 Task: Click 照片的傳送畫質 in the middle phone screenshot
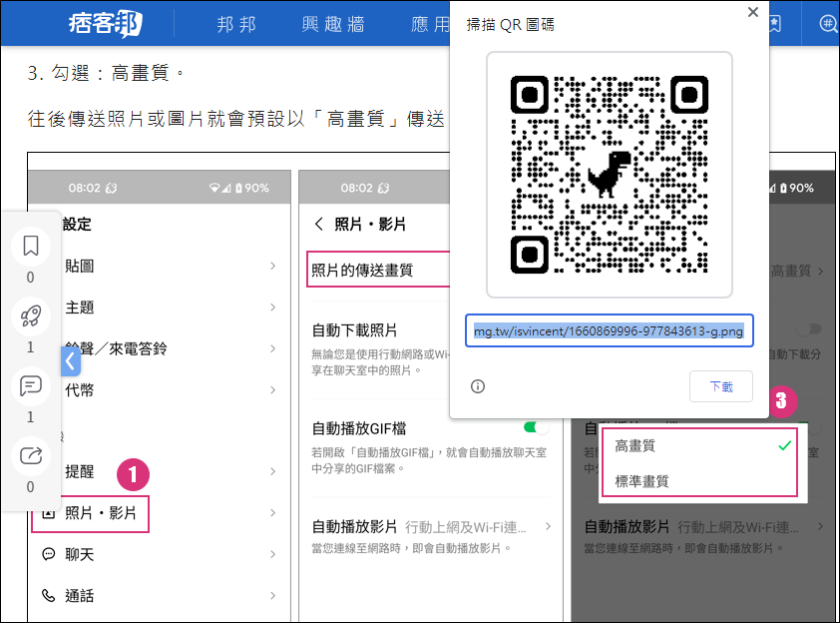(x=362, y=270)
